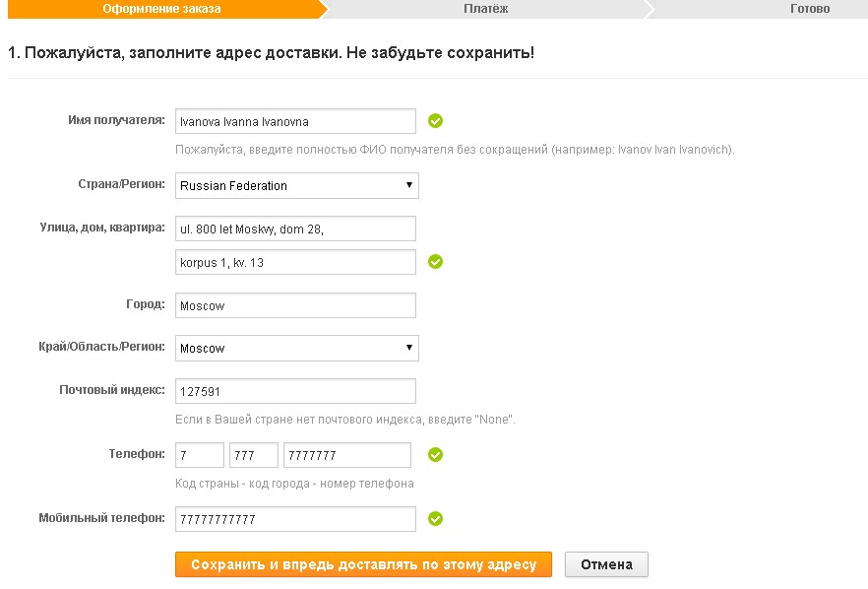
Task: Expand the Край/Область/Регион dropdown showing Moscow
Action: click(x=297, y=348)
